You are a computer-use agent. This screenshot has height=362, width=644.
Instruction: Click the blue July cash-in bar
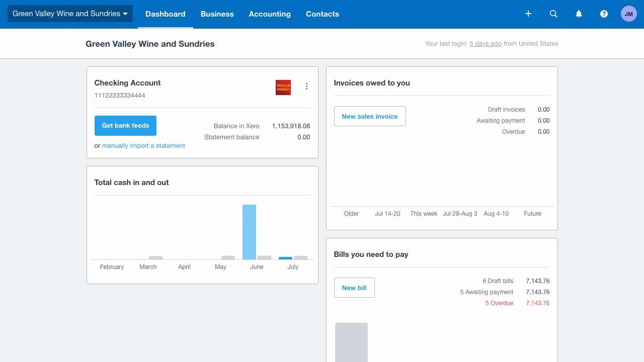[x=285, y=258]
